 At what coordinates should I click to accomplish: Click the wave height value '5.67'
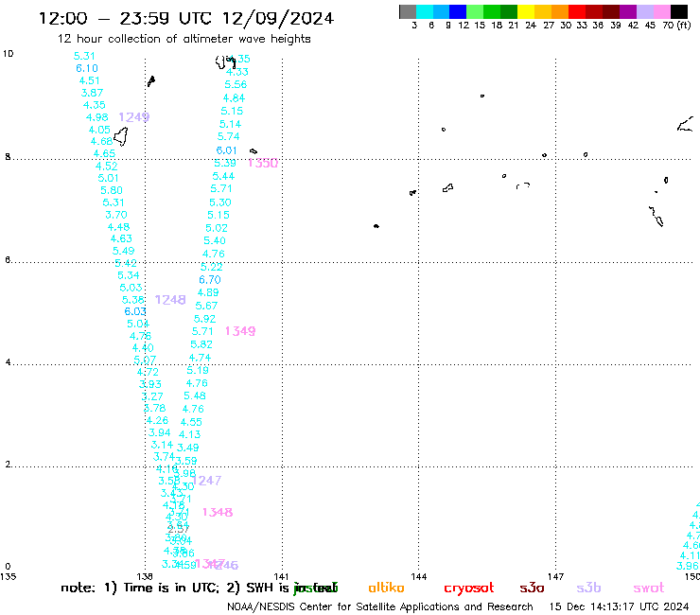[206, 306]
